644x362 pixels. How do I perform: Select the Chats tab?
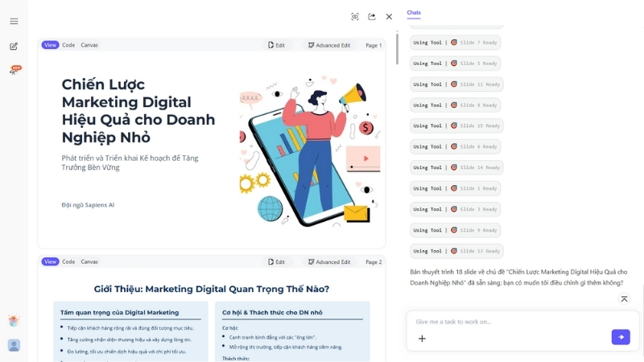[414, 13]
